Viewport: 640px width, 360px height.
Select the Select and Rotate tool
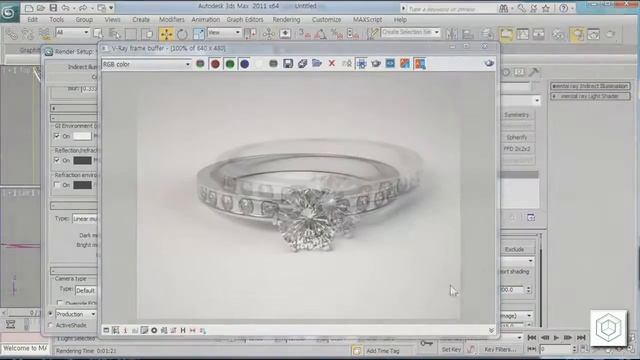(x=182, y=34)
